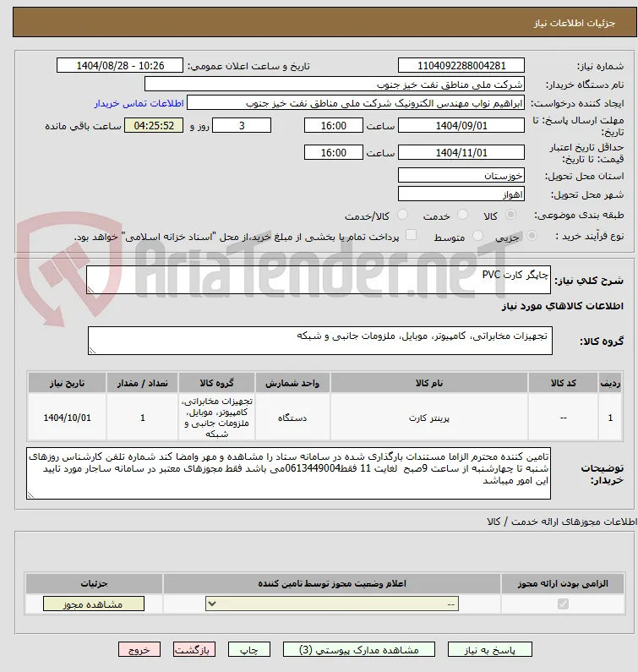Select the جزیی purchase type radio
The image size is (638, 672).
(x=532, y=236)
